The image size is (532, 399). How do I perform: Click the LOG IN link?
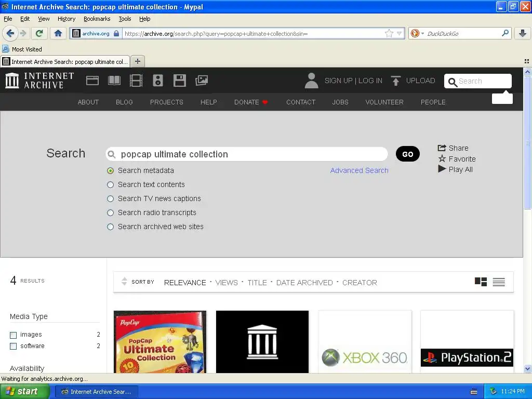(x=370, y=81)
